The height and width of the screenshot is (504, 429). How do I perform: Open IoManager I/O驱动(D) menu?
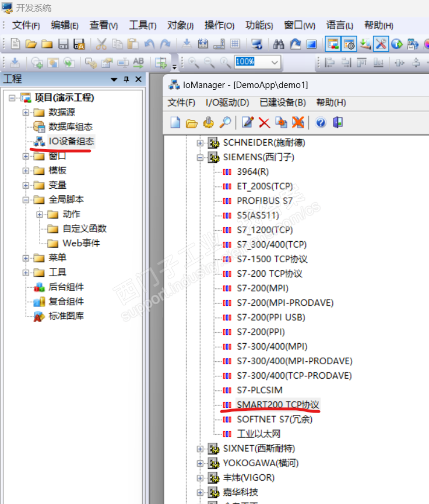coord(227,103)
